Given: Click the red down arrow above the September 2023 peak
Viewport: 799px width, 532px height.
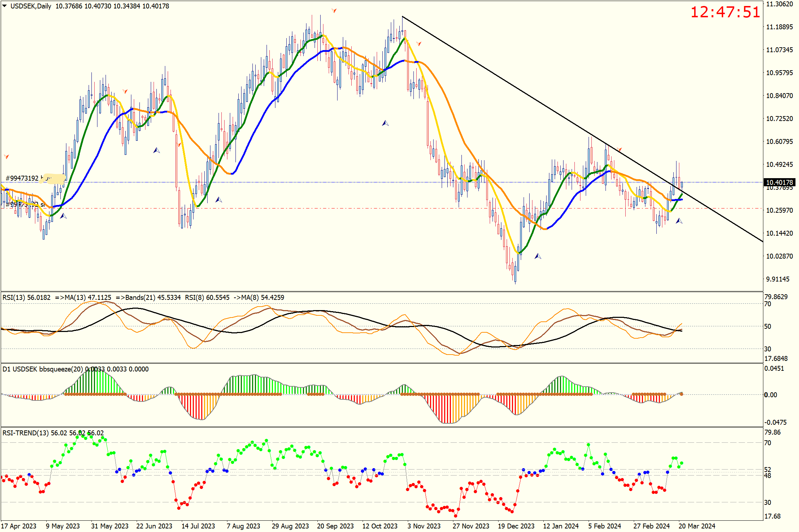Looking at the screenshot, I should (334, 11).
